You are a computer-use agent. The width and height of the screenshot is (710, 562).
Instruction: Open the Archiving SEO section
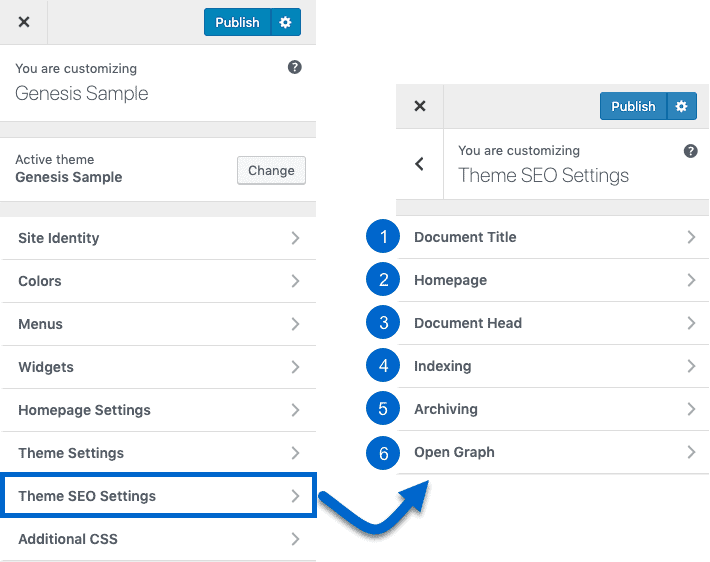pyautogui.click(x=553, y=409)
